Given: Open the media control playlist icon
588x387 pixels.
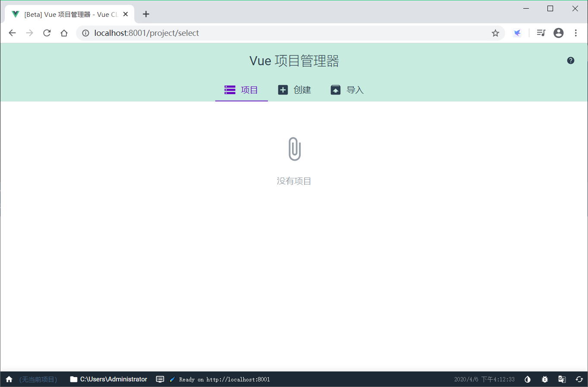Looking at the screenshot, I should (x=541, y=33).
